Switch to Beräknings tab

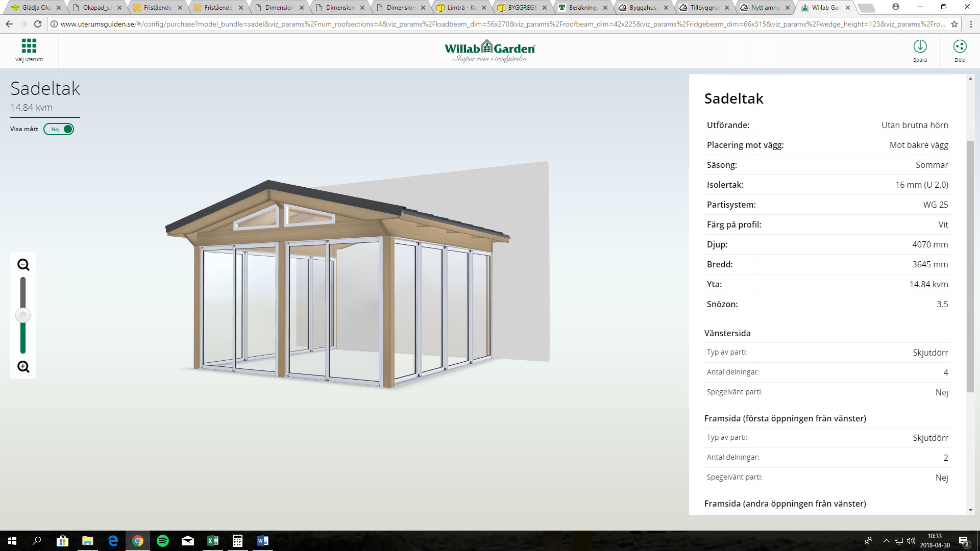[x=583, y=8]
